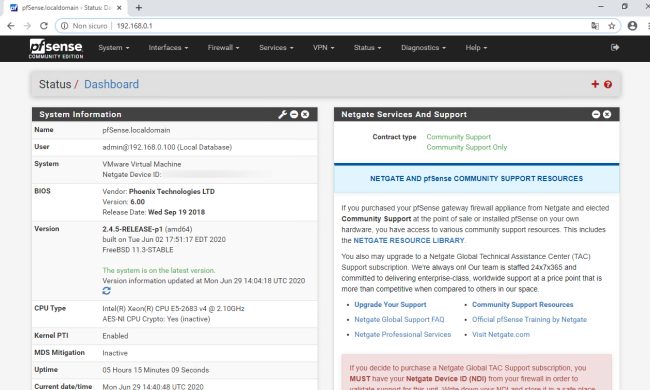Image resolution: width=650 pixels, height=390 pixels.
Task: Click NETGATE AND pfSense COMMUNITY SUPPORT RESOURCES banner
Action: pos(476,179)
